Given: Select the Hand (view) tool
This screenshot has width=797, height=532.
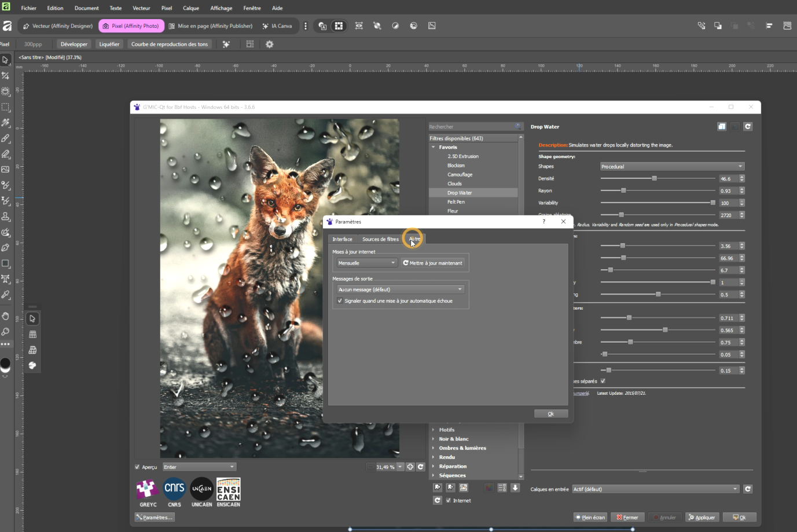Looking at the screenshot, I should pos(6,316).
